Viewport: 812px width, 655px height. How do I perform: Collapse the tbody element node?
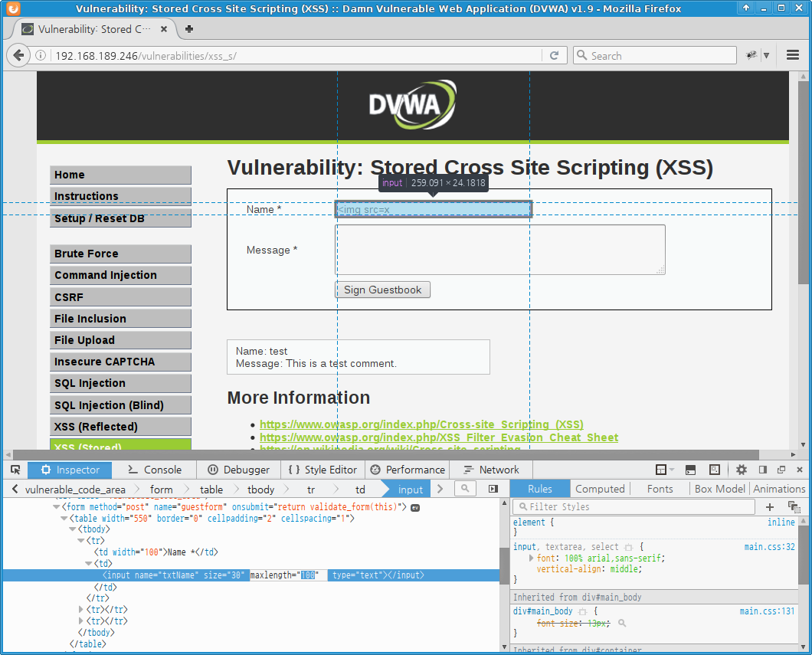click(73, 529)
